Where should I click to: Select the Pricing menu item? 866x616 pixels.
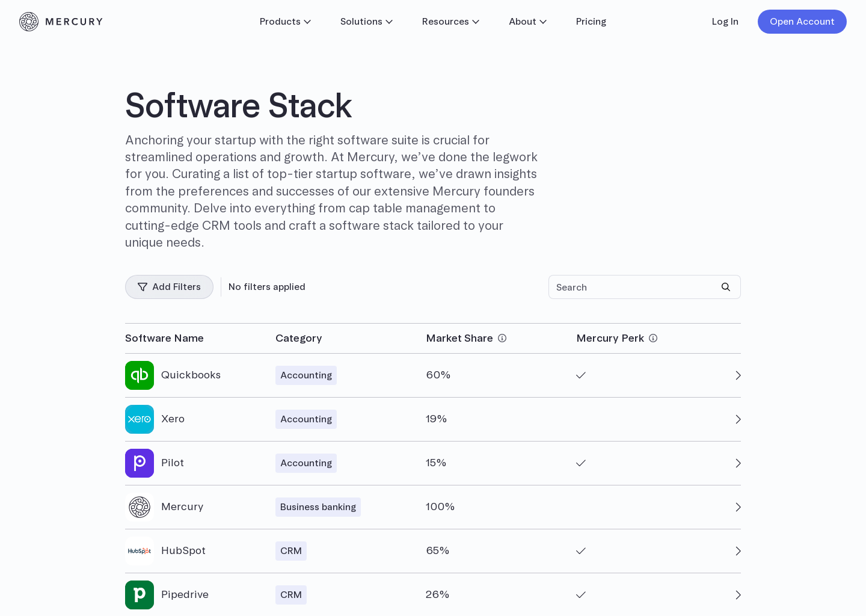591,22
